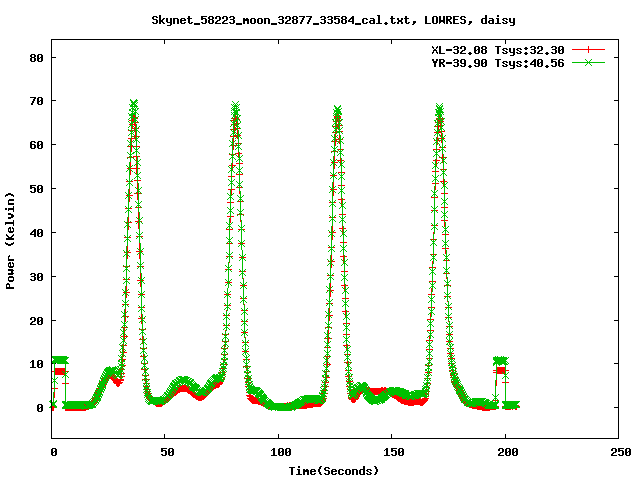The width and height of the screenshot is (640, 480).
Task: Click the y-axis tick label 10
Action: (x=36, y=364)
